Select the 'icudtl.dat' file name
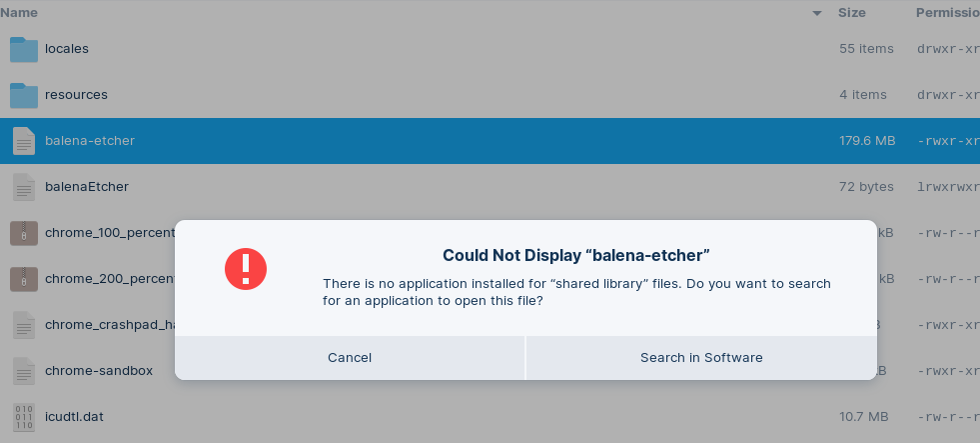Image resolution: width=980 pixels, height=443 pixels. 74,417
